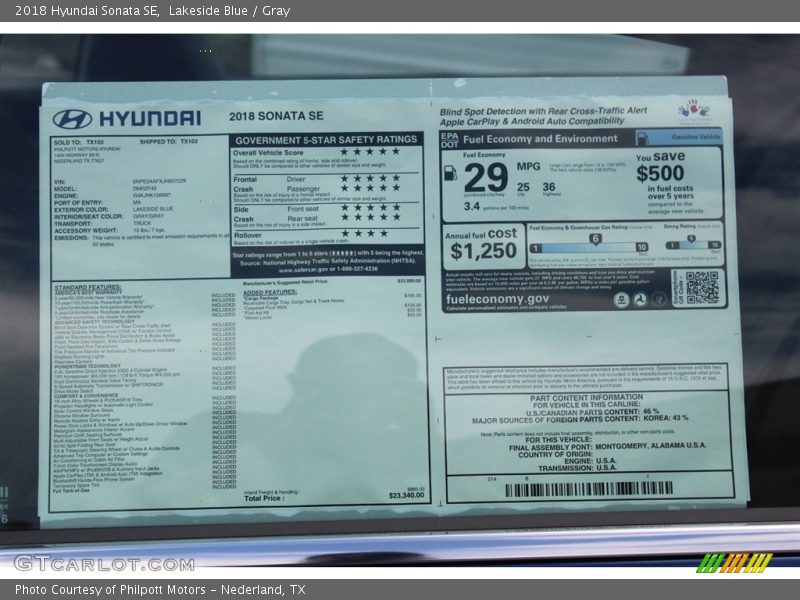Open the www.safercar.gov link text
The height and width of the screenshot is (600, 800).
pos(304,269)
